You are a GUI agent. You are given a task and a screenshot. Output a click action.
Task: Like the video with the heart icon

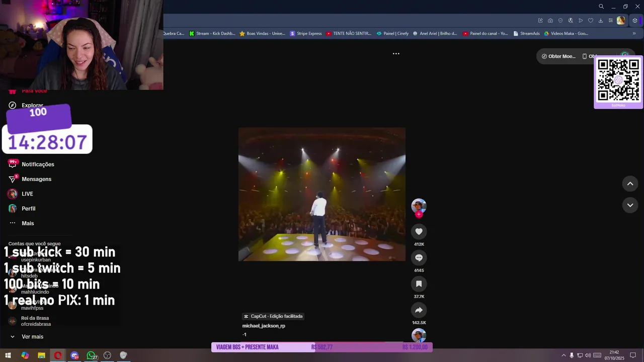tap(419, 231)
